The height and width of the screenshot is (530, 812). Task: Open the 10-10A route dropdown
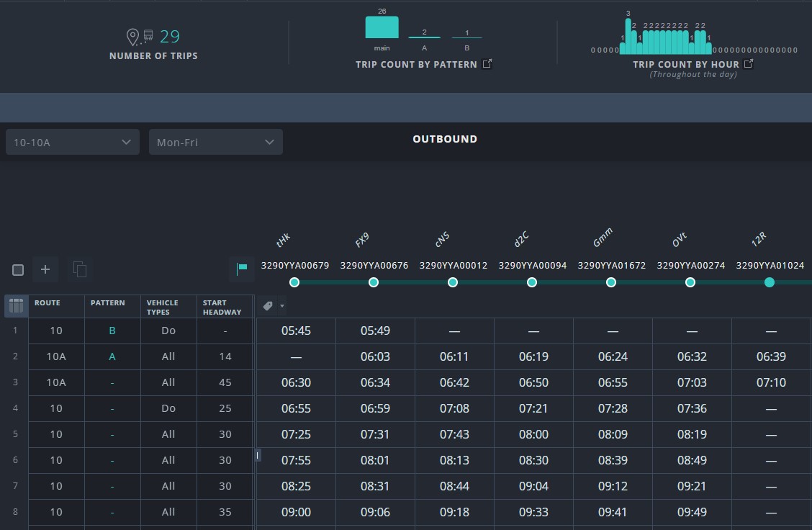[x=72, y=142]
